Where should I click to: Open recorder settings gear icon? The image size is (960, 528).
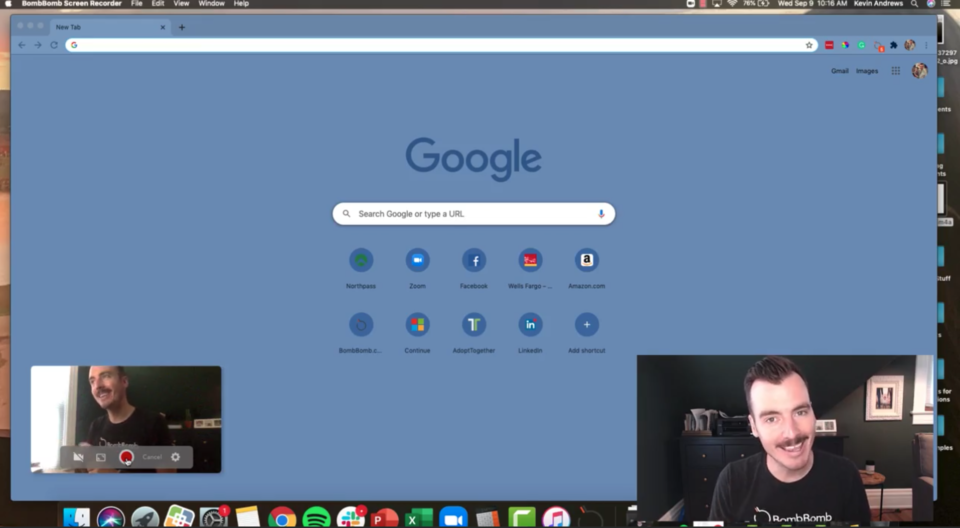point(176,457)
